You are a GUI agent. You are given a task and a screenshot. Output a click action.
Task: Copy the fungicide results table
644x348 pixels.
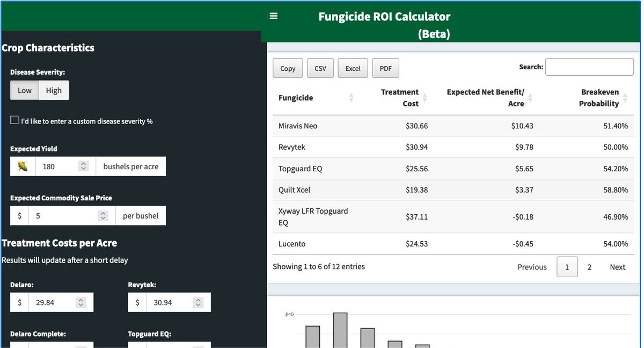click(288, 68)
